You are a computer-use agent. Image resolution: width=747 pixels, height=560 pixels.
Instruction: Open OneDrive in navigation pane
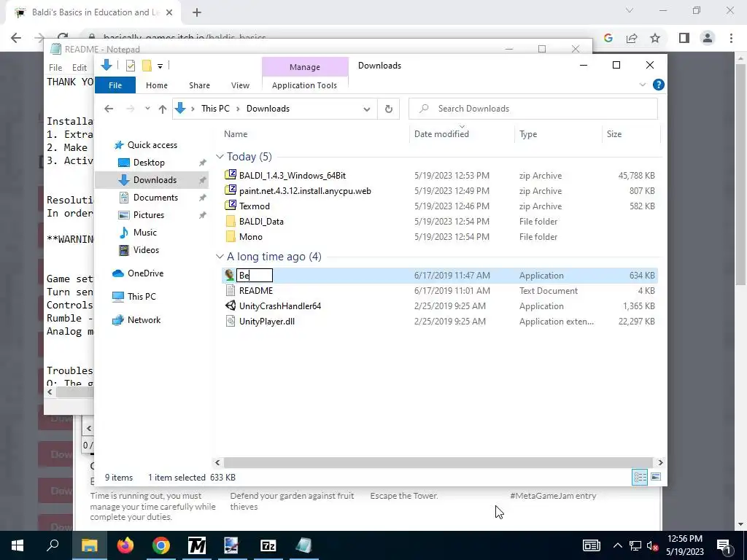point(145,273)
